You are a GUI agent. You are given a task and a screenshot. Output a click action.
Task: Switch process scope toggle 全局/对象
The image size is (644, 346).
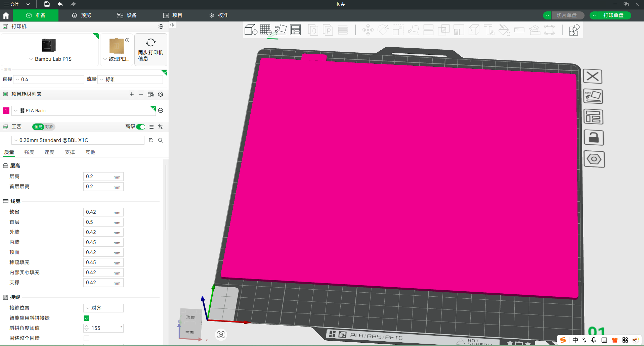click(44, 127)
